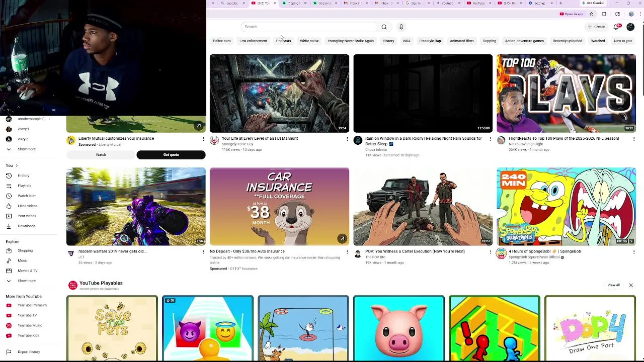
Task: Open more options for SpongeBob video
Action: [633, 251]
